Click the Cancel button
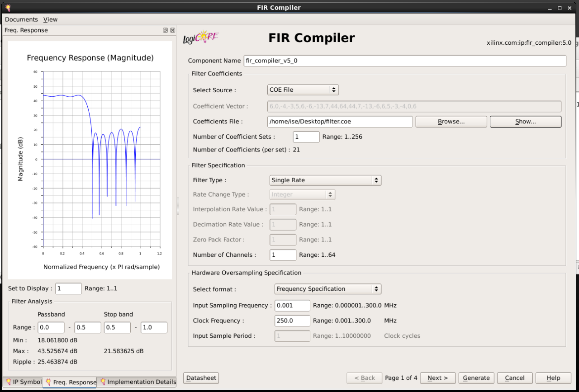579x392 pixels. [x=515, y=378]
